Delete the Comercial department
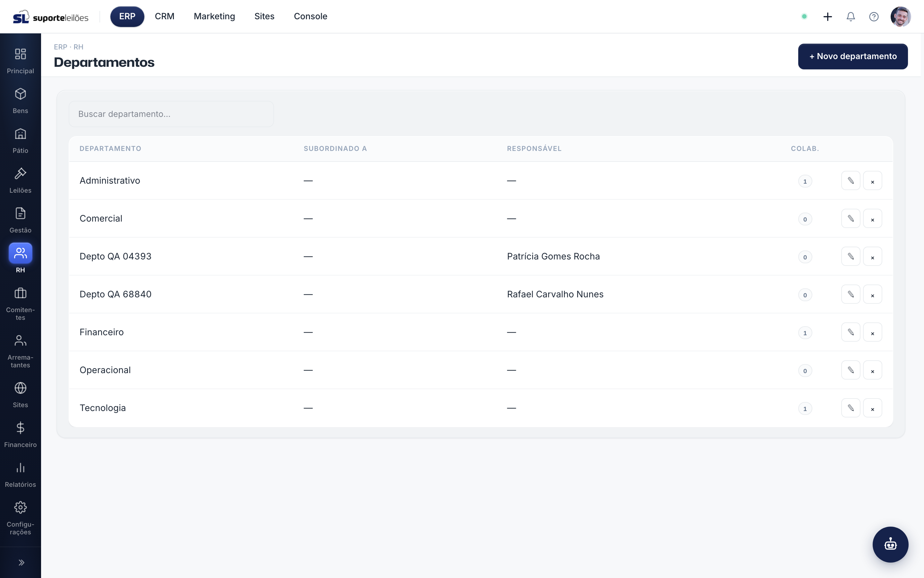 point(872,218)
